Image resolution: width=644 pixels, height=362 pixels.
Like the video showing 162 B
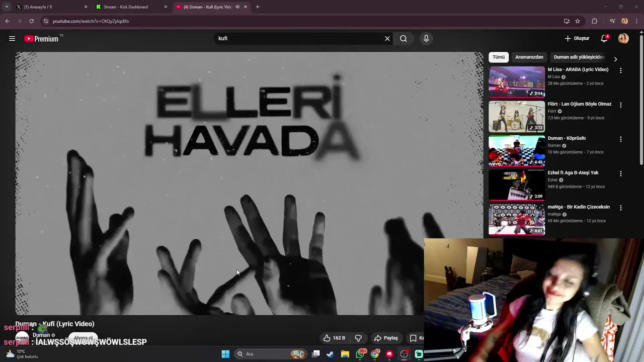tap(334, 338)
